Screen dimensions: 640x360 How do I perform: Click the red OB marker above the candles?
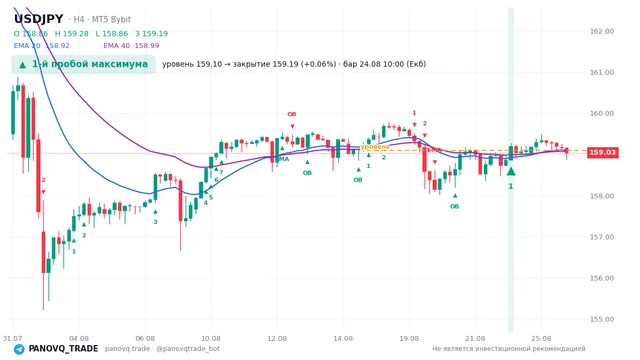[x=291, y=114]
